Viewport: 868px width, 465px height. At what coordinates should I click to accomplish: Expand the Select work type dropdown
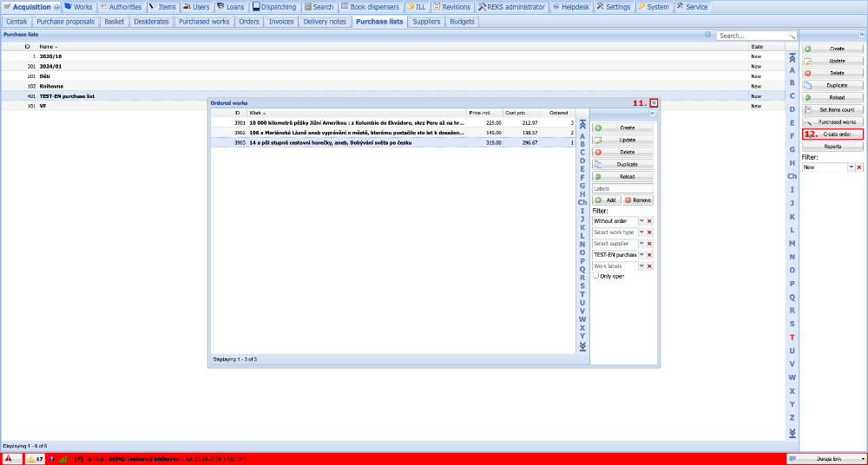point(641,232)
